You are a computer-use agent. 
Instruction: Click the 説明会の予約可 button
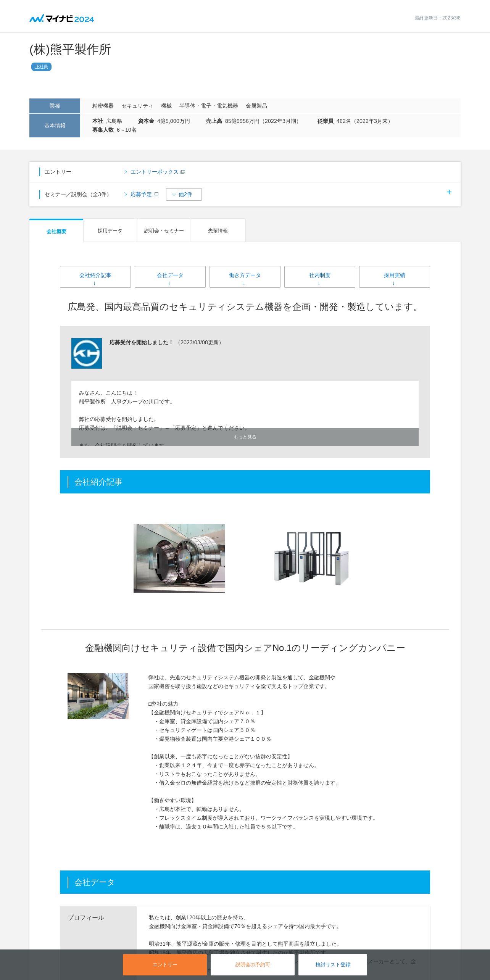click(x=253, y=964)
